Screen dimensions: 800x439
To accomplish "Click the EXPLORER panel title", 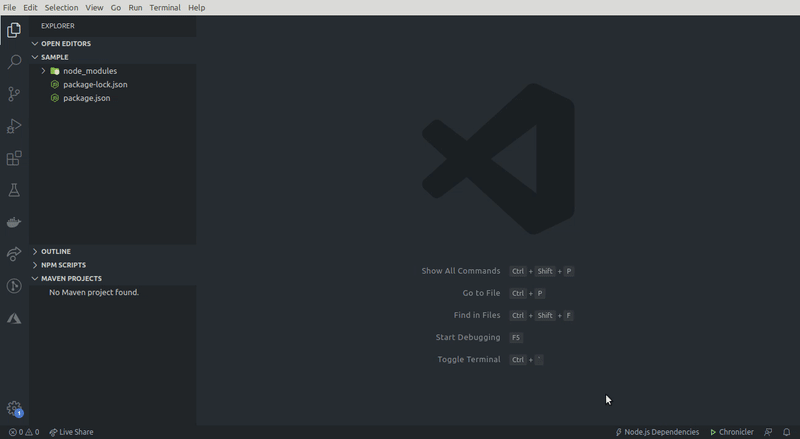I will pos(58,26).
